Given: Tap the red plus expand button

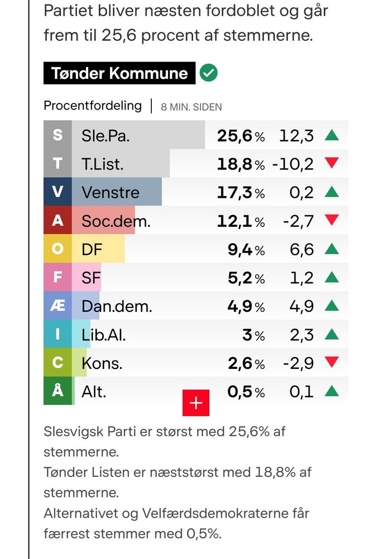Looking at the screenshot, I should click(196, 403).
